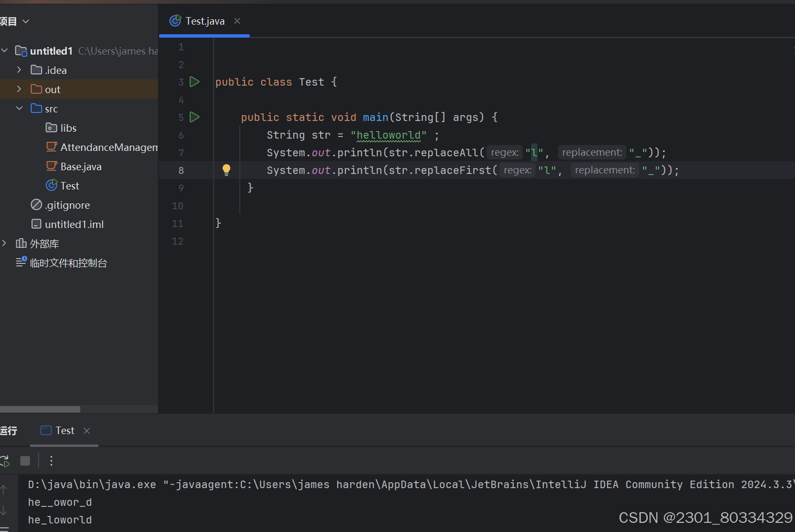Open more options in Run toolbar
The width and height of the screenshot is (795, 532).
pos(51,461)
